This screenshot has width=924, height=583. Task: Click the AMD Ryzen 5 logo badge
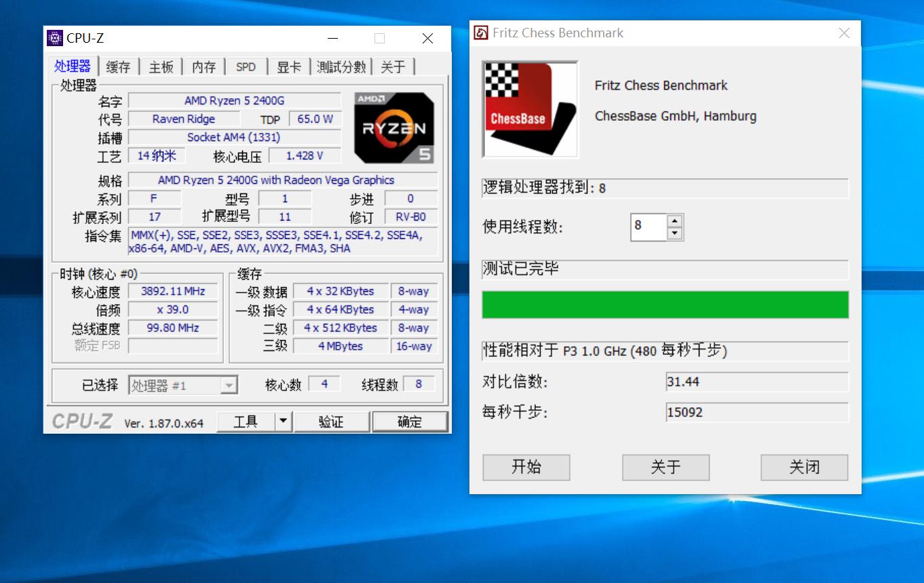click(x=393, y=128)
